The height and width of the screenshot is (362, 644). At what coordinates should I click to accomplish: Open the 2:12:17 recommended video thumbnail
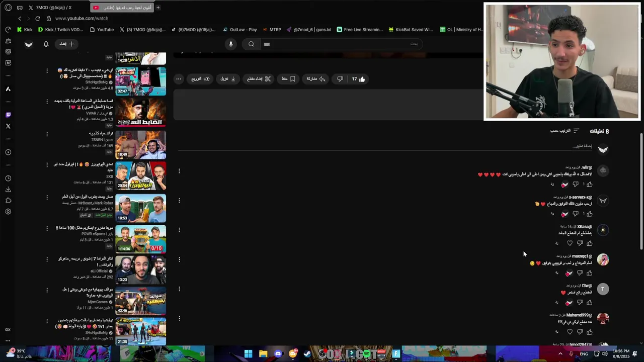click(x=141, y=112)
